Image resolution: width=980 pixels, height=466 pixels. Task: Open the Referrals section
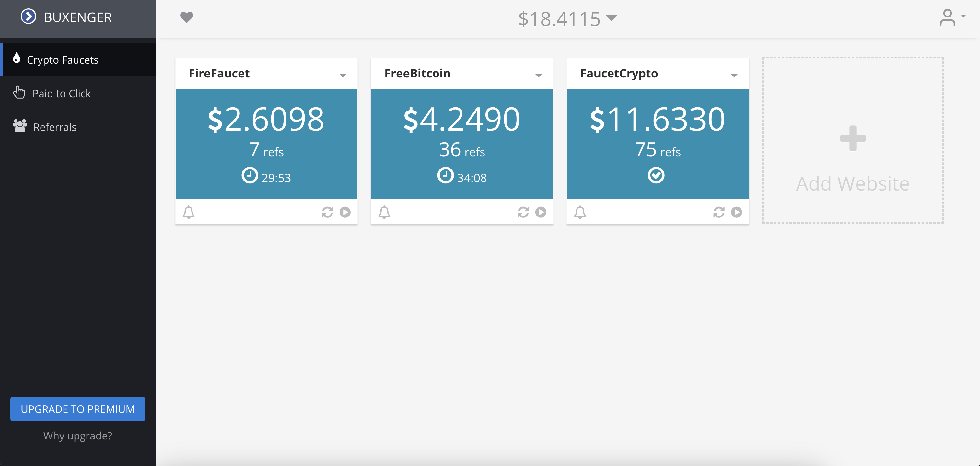tap(55, 127)
